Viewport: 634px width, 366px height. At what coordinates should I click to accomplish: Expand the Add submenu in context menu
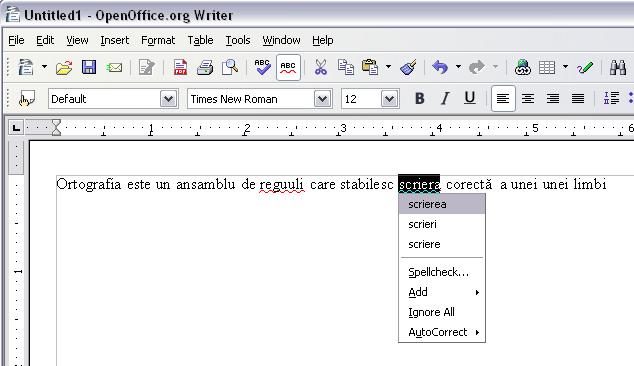pos(442,292)
